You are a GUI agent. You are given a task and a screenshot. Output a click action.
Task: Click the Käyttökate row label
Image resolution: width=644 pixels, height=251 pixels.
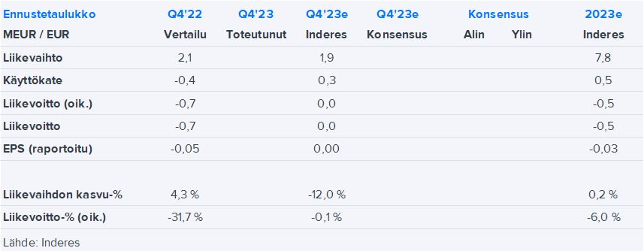coord(33,81)
